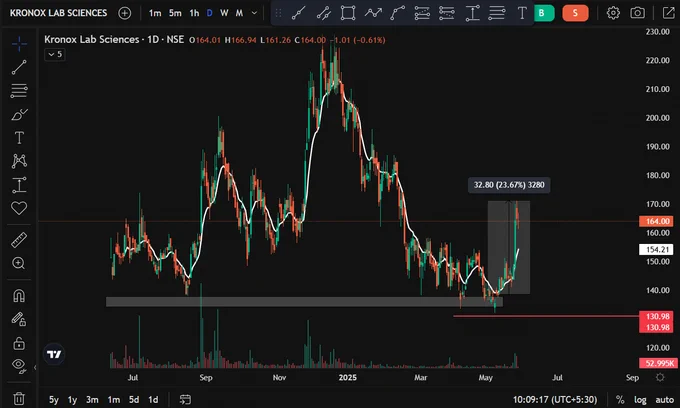The width and height of the screenshot is (680, 408).
Task: Select the M monthly interval
Action: (239, 13)
